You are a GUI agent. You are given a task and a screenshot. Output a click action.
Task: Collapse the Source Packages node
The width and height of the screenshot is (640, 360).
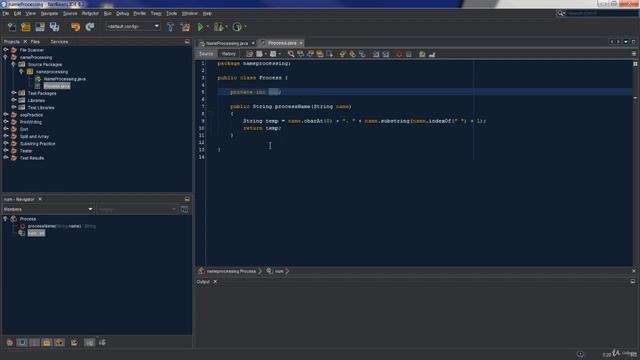point(13,64)
